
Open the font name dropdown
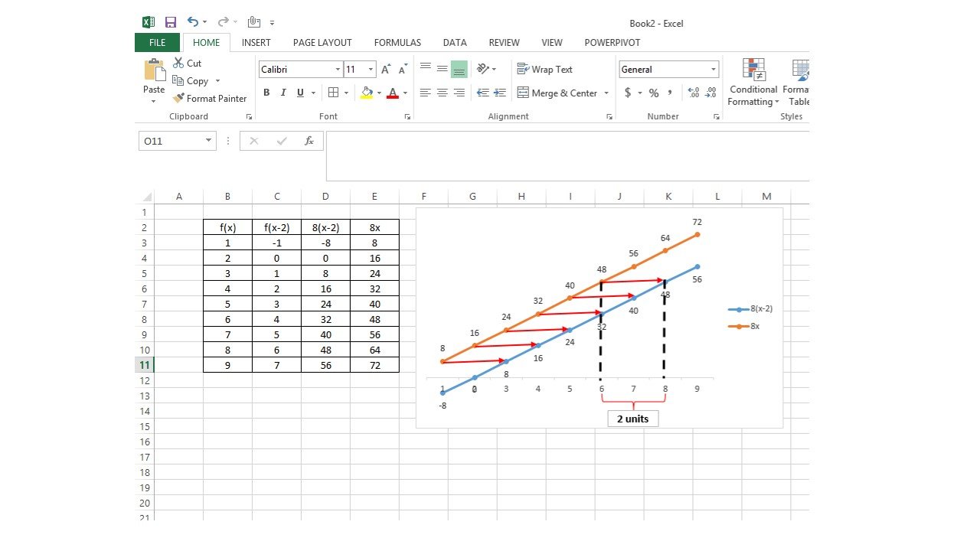click(339, 69)
